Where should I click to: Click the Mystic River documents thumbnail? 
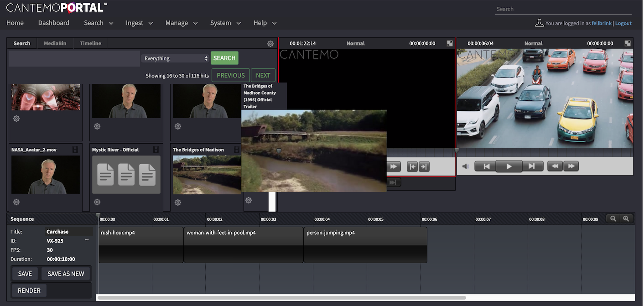coord(126,175)
